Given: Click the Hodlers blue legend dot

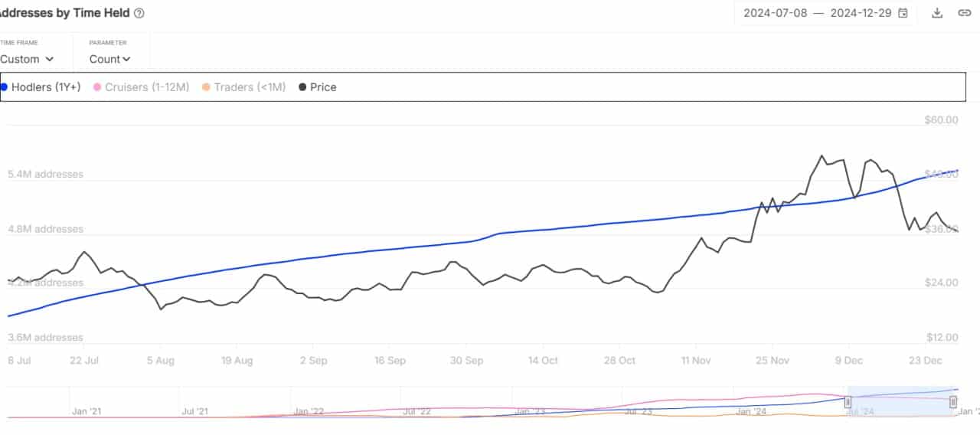Looking at the screenshot, I should [x=4, y=87].
